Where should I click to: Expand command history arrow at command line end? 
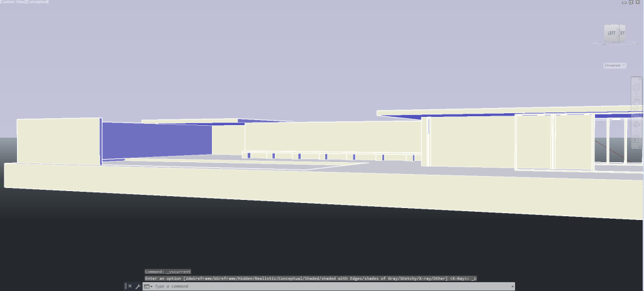click(x=511, y=286)
